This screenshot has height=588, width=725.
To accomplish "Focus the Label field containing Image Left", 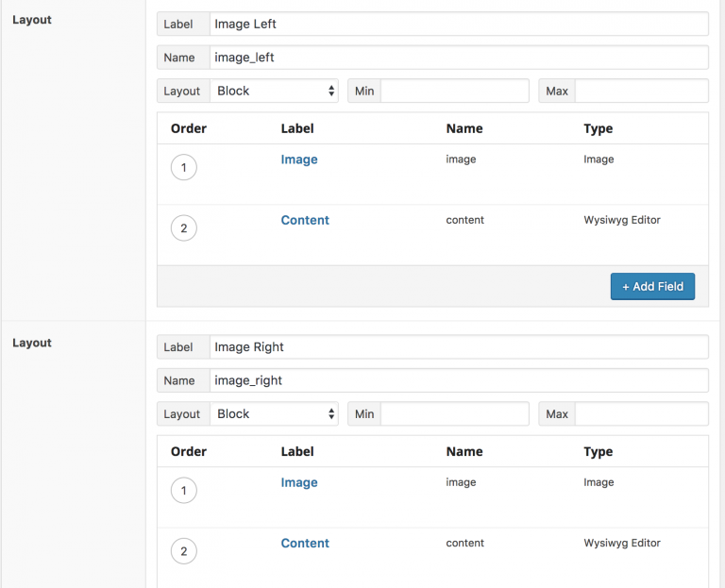I will (458, 24).
